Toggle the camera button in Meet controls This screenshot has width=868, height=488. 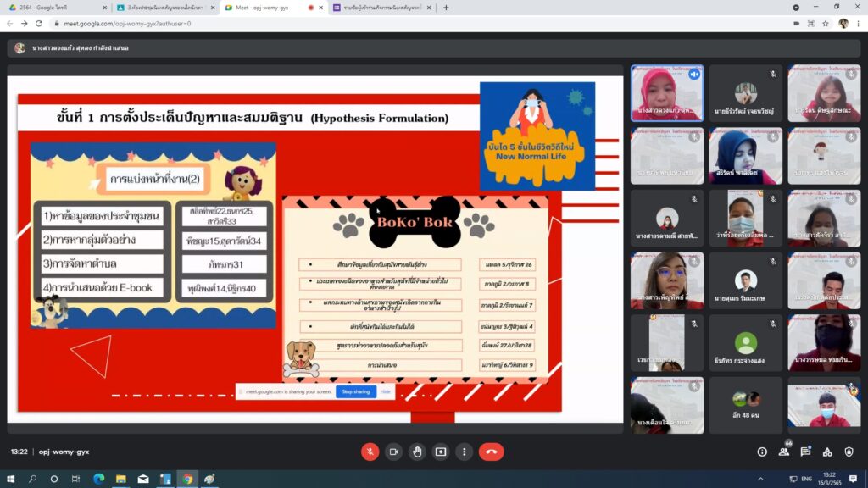tap(393, 452)
